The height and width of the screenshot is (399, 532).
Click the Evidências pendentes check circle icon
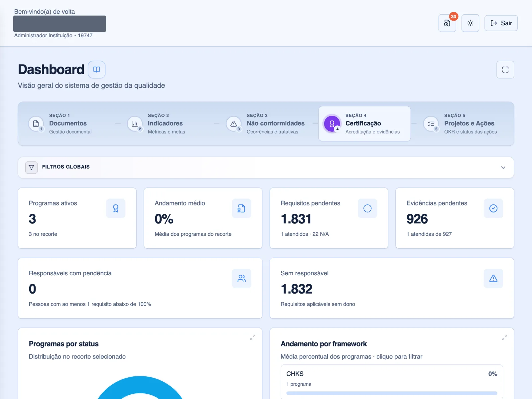(x=493, y=208)
